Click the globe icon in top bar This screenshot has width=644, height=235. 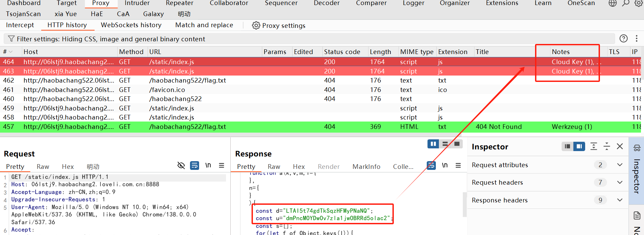pos(613,3)
